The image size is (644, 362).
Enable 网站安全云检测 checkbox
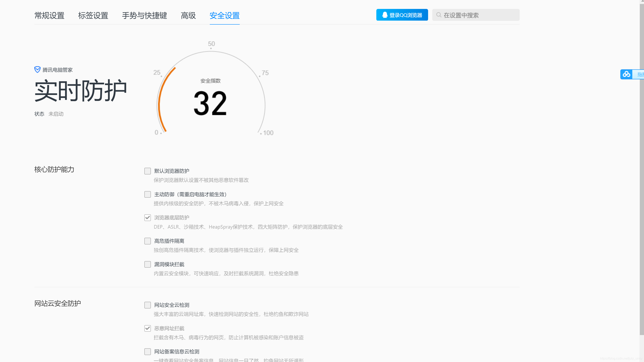[148, 305]
